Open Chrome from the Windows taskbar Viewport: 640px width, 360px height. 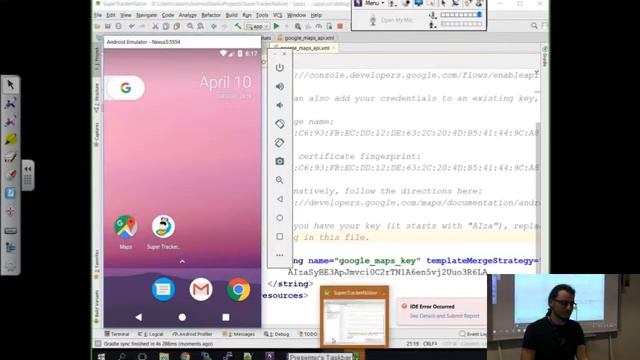coord(185,356)
